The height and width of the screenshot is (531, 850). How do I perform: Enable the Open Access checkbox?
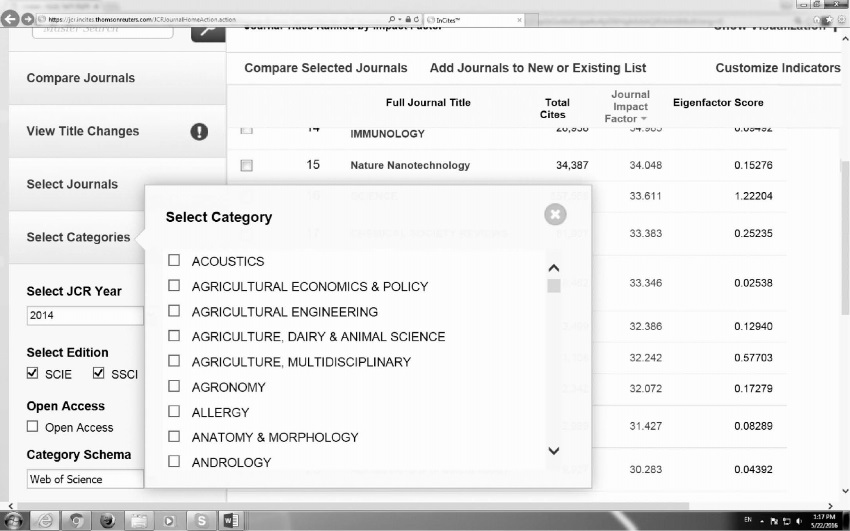click(33, 426)
